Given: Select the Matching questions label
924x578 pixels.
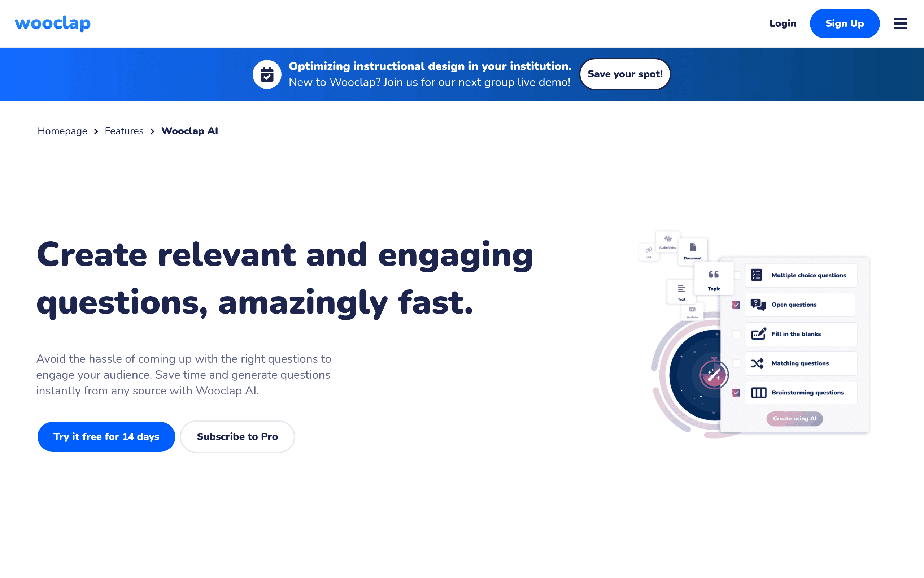Looking at the screenshot, I should click(x=800, y=363).
